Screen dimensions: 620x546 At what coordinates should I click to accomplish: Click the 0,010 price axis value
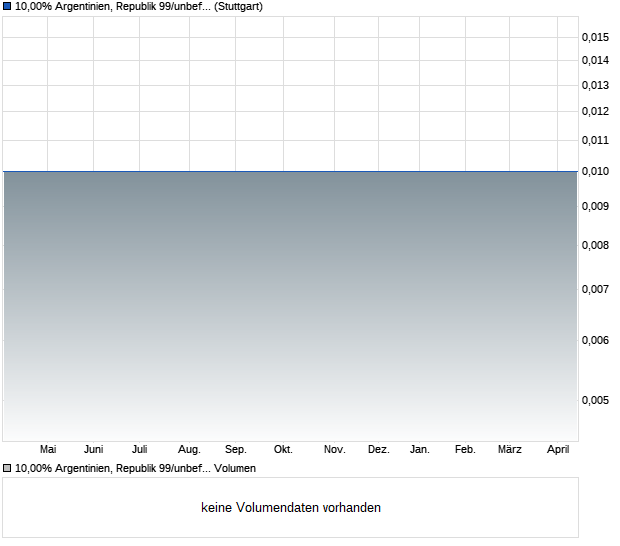[595, 172]
